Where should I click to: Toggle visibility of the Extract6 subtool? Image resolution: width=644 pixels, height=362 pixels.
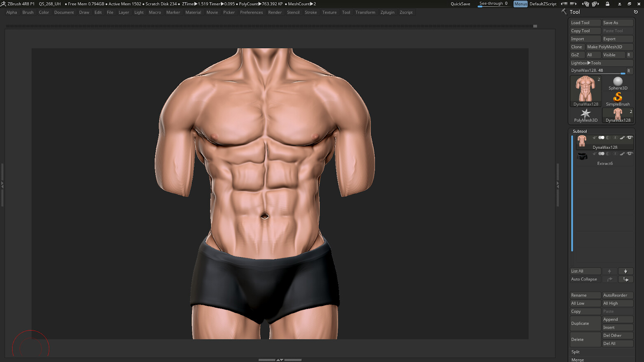[630, 154]
